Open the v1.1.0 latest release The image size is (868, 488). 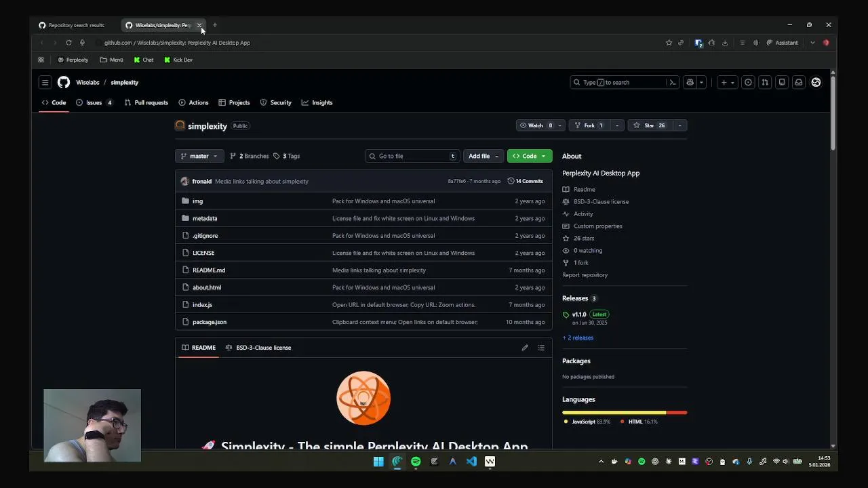[579, 314]
